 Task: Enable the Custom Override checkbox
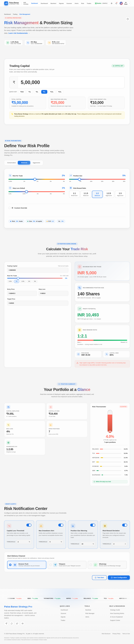9,208
